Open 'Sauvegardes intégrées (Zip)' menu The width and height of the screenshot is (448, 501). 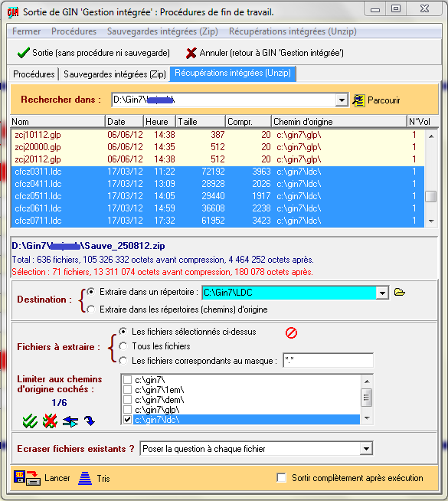click(162, 31)
